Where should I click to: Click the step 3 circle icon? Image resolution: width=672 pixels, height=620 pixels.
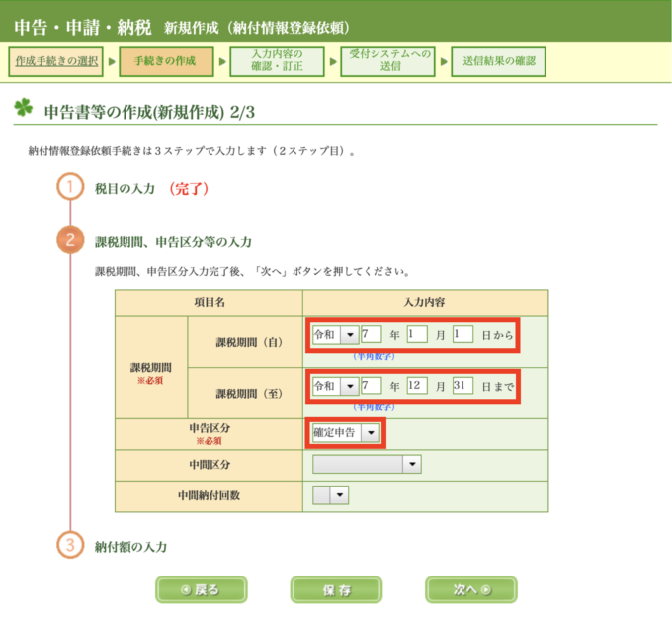(x=70, y=545)
